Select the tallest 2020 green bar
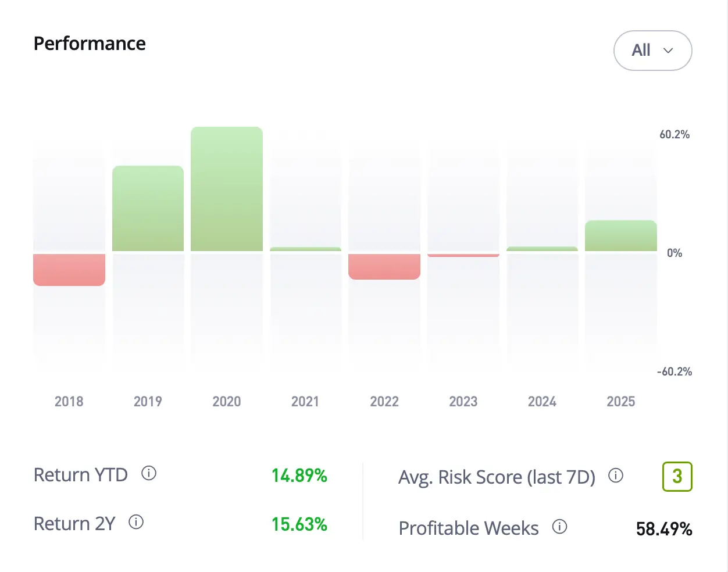 coord(227,190)
